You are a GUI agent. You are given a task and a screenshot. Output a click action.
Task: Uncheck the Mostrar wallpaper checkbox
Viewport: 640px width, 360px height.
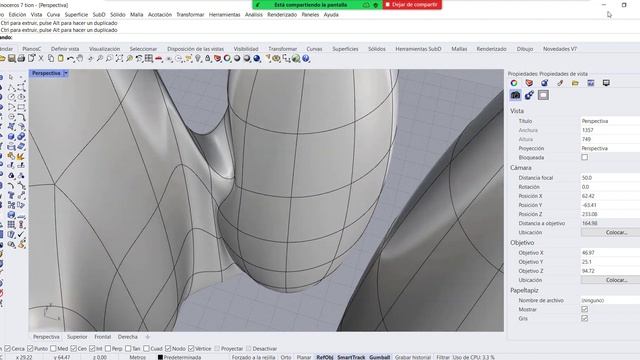[584, 309]
